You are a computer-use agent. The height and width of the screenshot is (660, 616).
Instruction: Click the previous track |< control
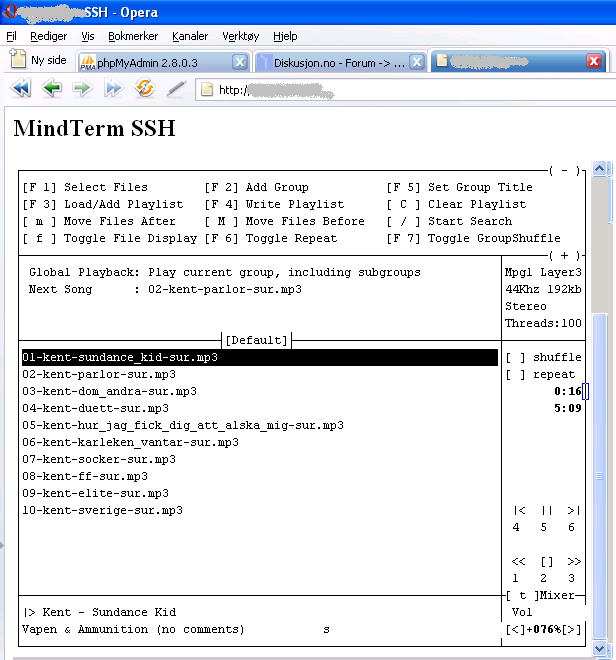[x=519, y=510]
